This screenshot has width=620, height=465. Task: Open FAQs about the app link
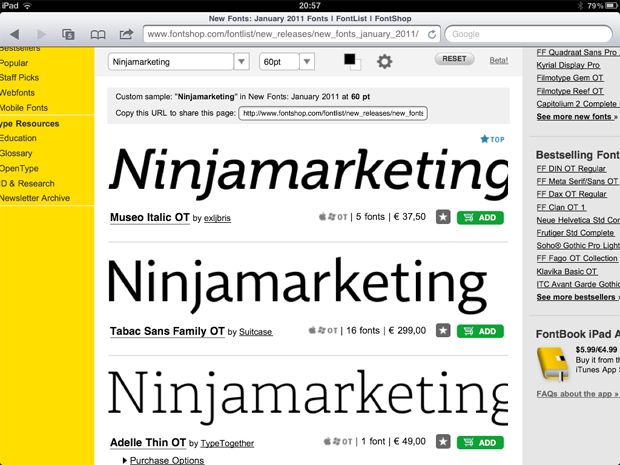(x=577, y=394)
